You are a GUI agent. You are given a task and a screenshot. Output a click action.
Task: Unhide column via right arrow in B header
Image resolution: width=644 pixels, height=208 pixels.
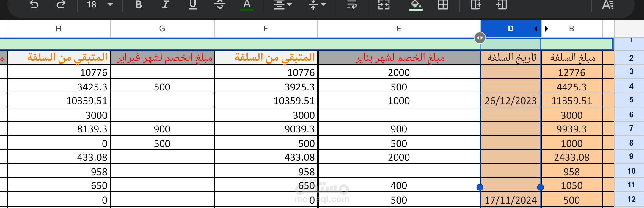coord(546,29)
